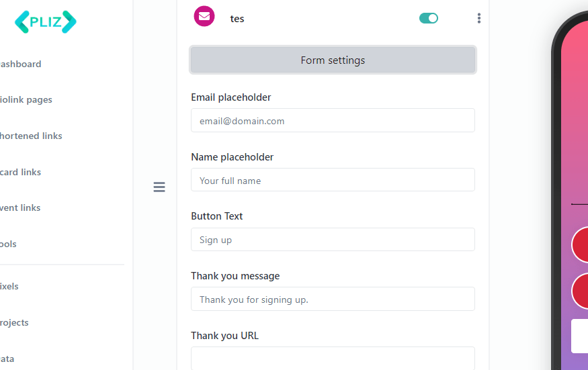This screenshot has width=588, height=370.
Task: Open the Pixels sidebar item
Action: pyautogui.click(x=9, y=287)
